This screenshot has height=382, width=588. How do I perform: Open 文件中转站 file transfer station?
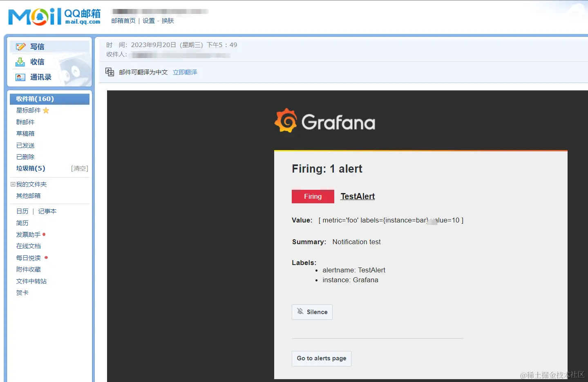(x=31, y=281)
